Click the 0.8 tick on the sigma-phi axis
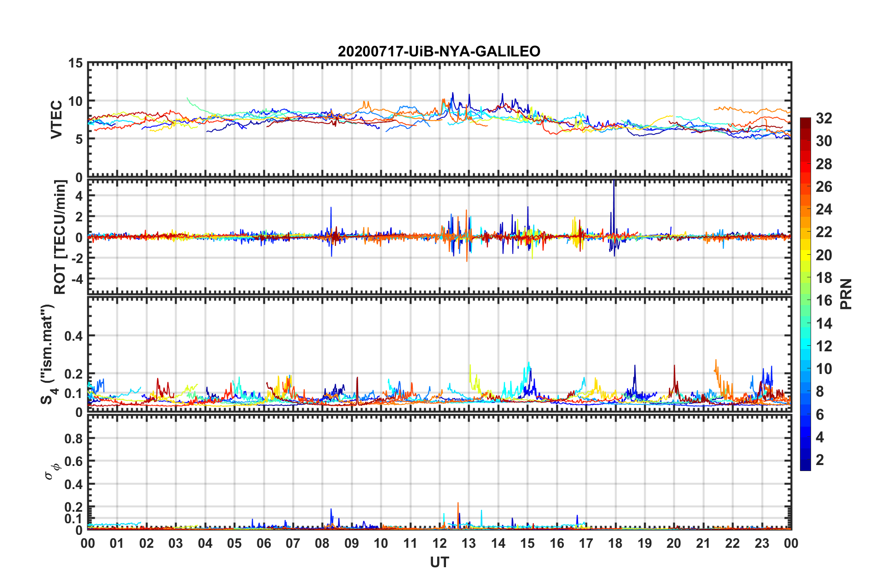The height and width of the screenshot is (588, 879). pos(74,438)
